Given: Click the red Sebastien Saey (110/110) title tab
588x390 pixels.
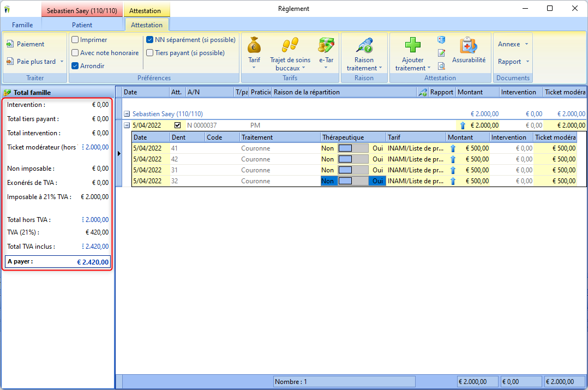Looking at the screenshot, I should [82, 10].
